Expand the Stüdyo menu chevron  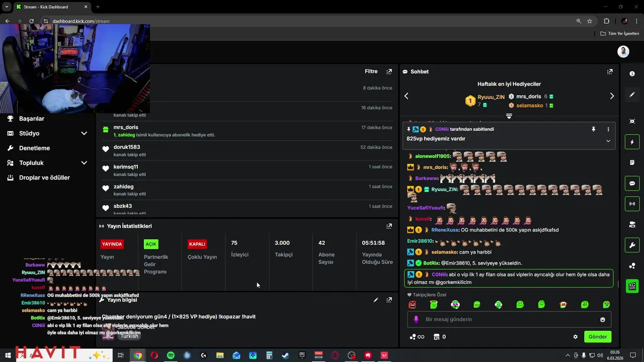click(84, 133)
